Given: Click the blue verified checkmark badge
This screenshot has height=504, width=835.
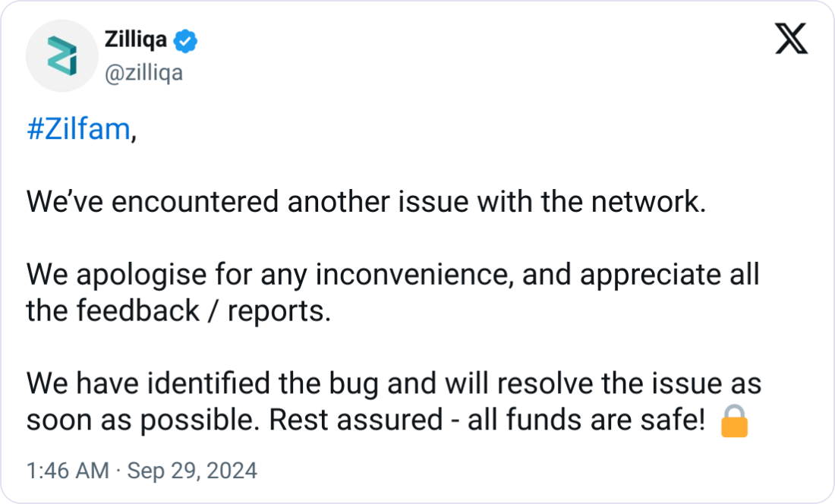Looking at the screenshot, I should coord(185,41).
